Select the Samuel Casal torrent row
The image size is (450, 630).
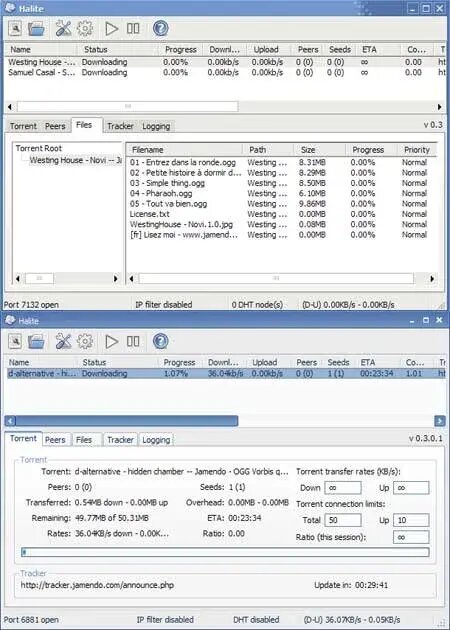click(x=225, y=73)
